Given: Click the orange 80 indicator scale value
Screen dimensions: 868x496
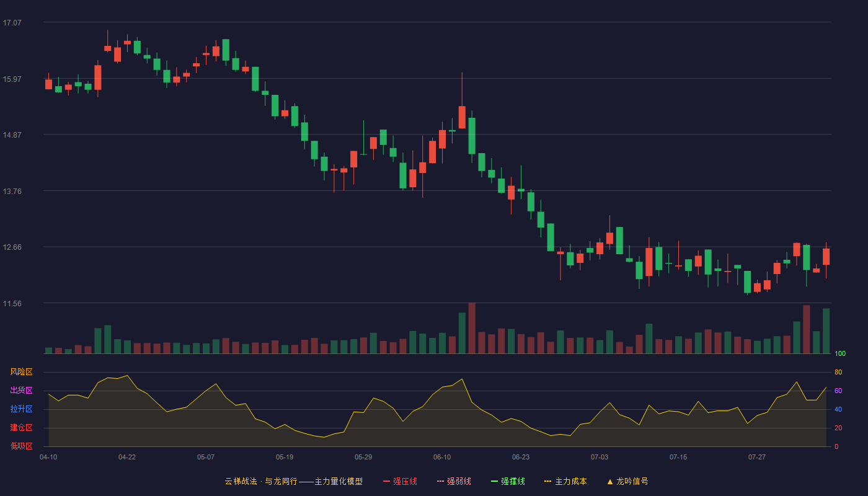Looking at the screenshot, I should click(x=838, y=373).
